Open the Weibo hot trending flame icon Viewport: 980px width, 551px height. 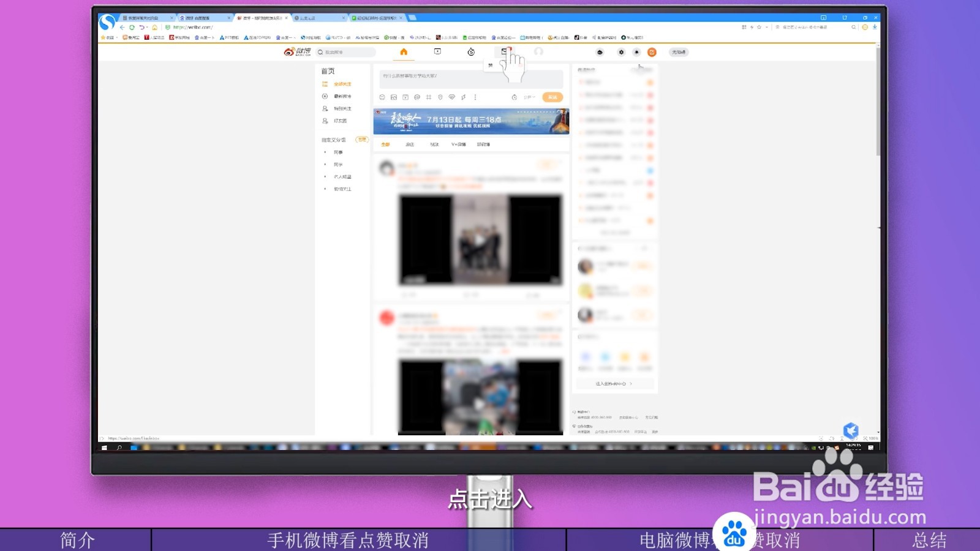tap(471, 52)
